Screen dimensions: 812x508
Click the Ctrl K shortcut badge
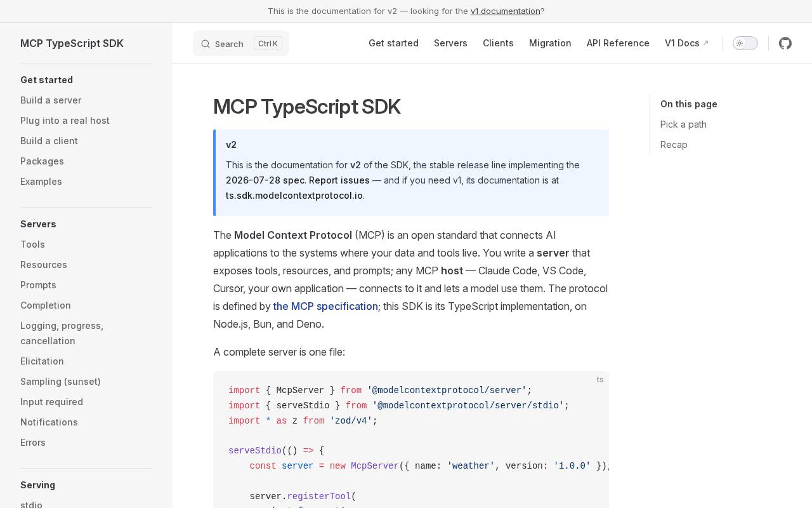[268, 43]
